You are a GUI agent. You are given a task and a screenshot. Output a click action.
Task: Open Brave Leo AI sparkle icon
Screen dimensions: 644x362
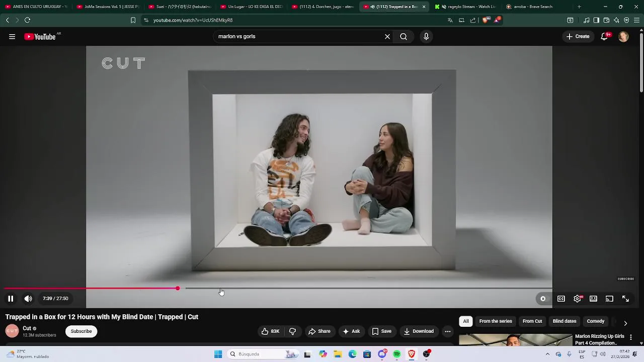click(616, 20)
